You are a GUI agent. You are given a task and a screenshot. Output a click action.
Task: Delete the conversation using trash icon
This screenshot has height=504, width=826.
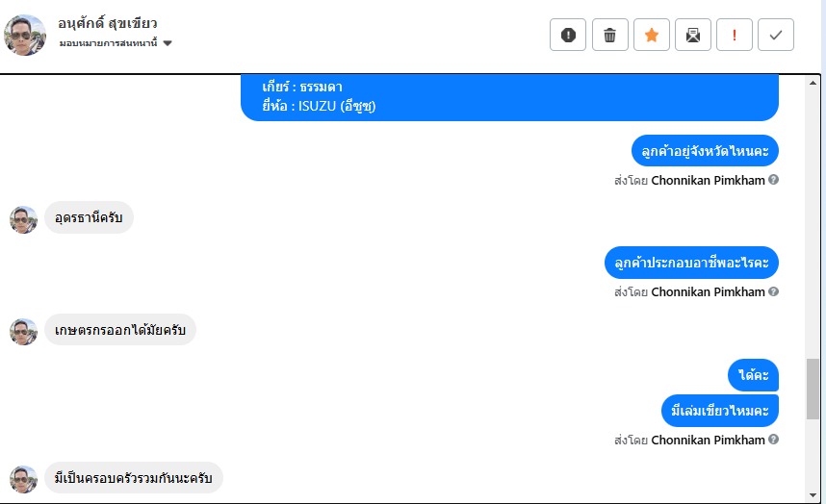tap(609, 36)
